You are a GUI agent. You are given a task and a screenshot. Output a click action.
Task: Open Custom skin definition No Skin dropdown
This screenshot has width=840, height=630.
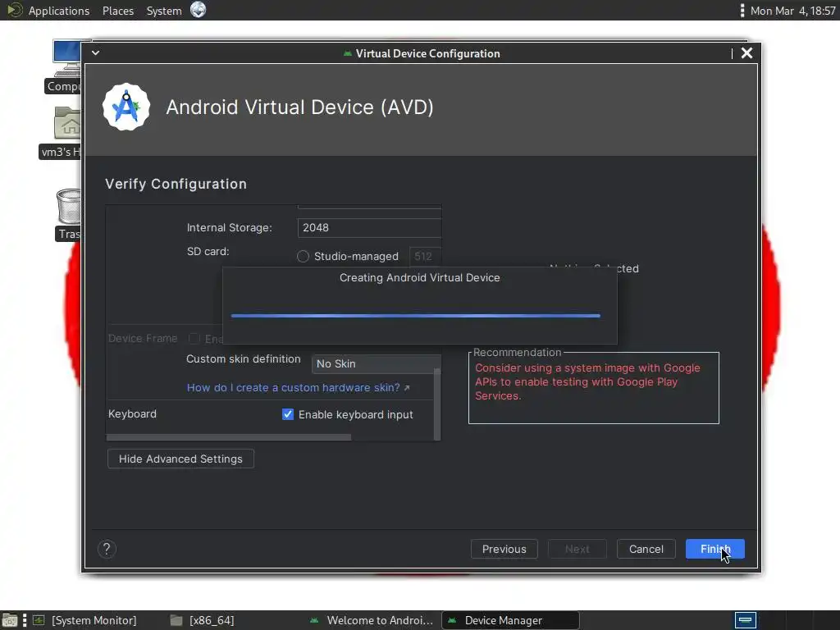[376, 363]
